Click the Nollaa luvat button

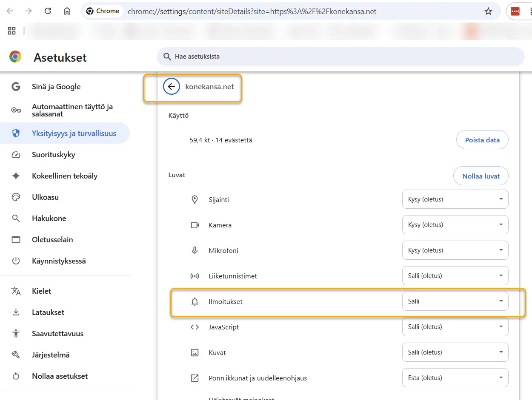tap(481, 176)
